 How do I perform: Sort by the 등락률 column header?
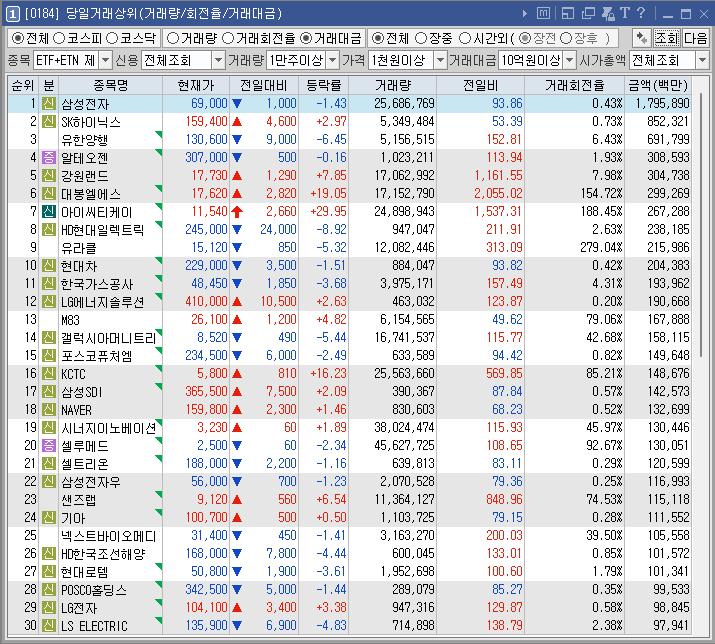(323, 85)
